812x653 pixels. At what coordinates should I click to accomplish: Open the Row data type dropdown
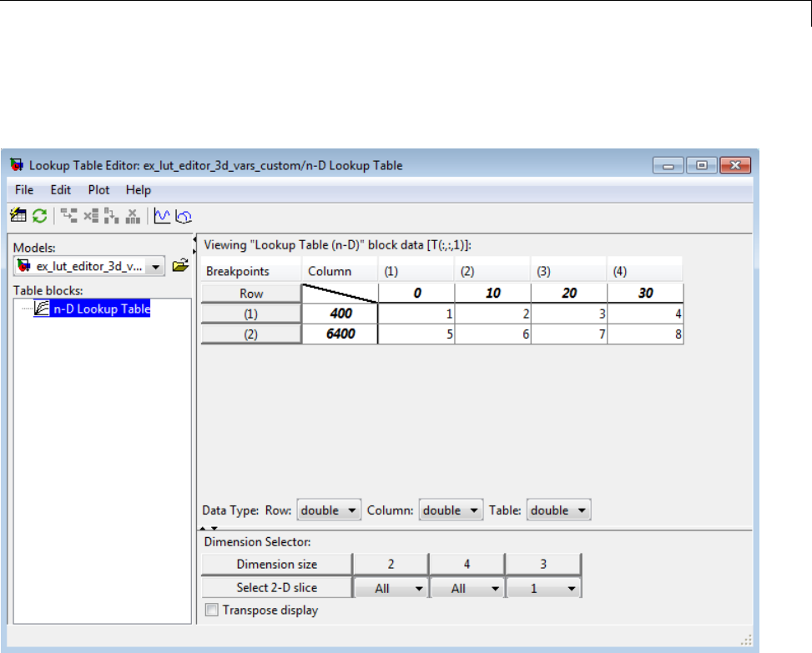329,510
